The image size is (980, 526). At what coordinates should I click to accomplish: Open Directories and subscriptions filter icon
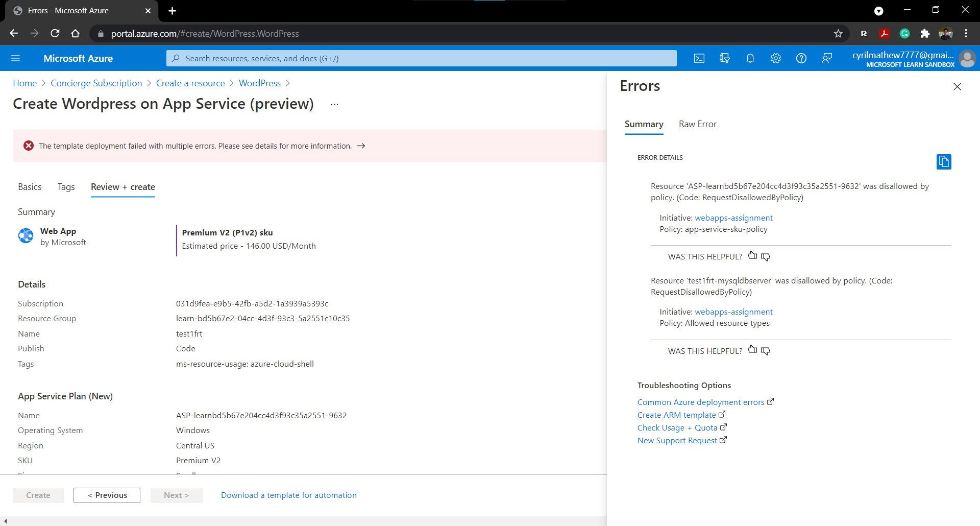tap(725, 58)
